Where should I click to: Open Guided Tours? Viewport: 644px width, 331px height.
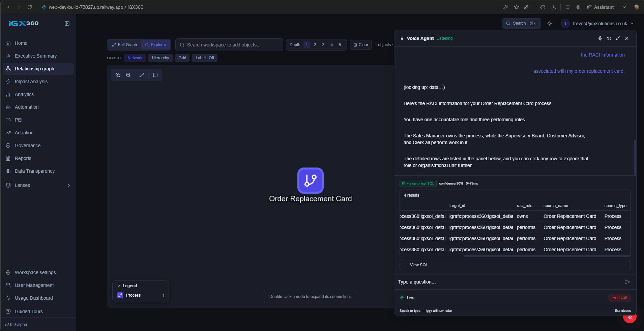point(38,311)
